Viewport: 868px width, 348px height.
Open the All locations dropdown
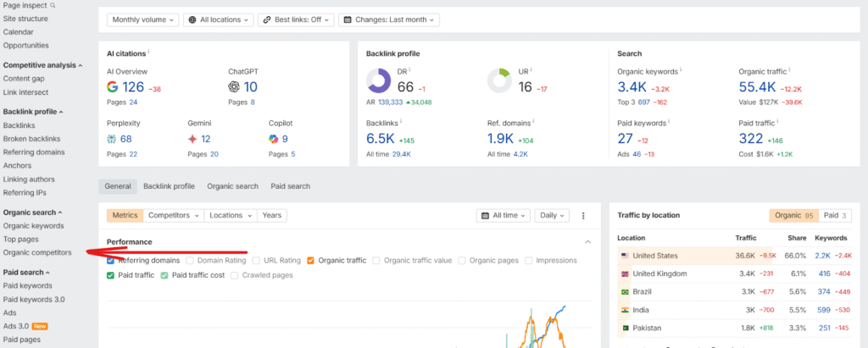coord(218,19)
